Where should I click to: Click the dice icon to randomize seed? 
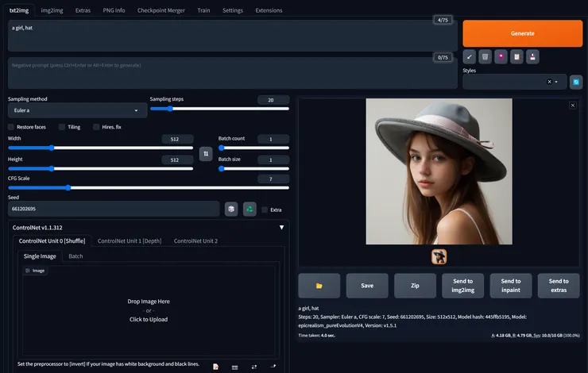pos(231,209)
